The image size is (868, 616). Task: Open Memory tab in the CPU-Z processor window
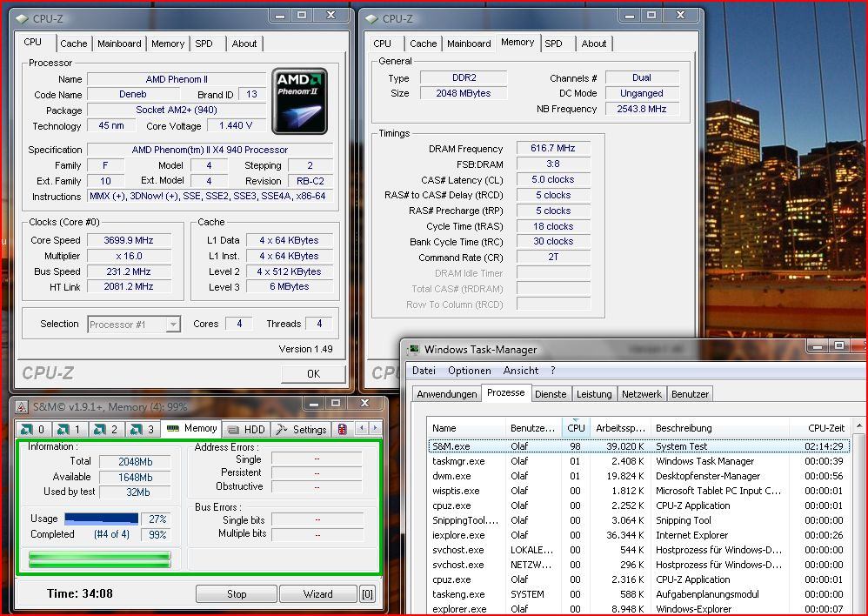(x=168, y=44)
